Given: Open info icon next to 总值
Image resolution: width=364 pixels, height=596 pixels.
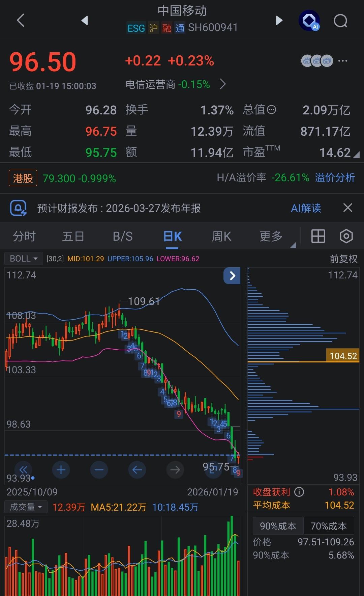Looking at the screenshot, I should 271,110.
